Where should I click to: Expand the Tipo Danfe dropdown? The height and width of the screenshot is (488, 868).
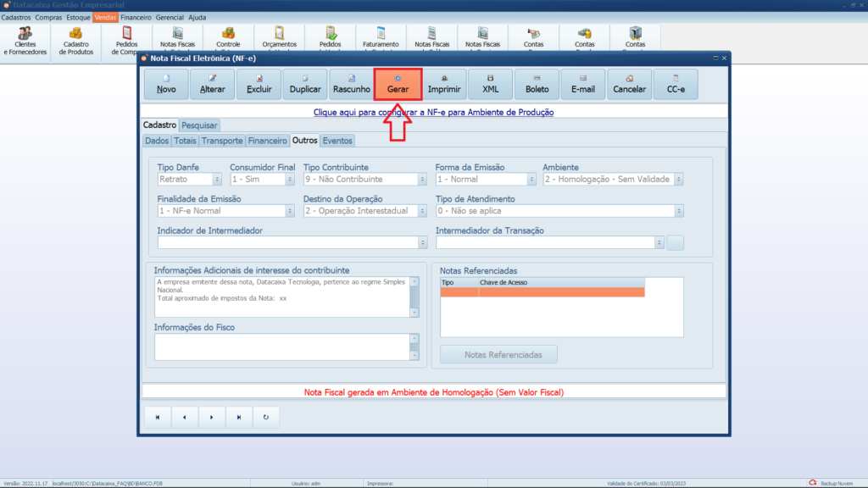217,180
